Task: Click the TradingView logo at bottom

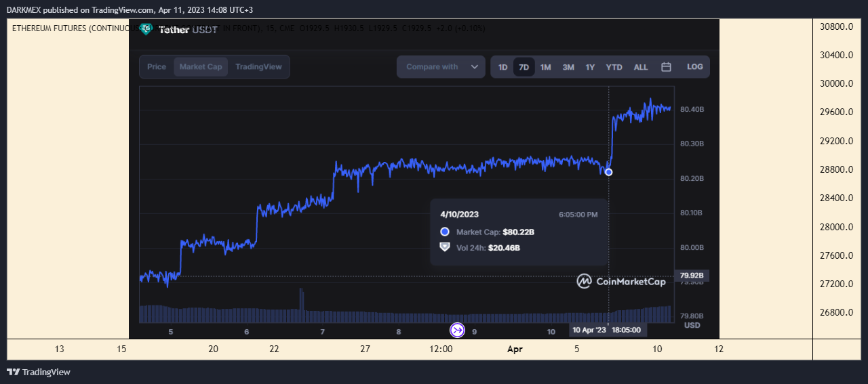Action: pyautogui.click(x=39, y=372)
